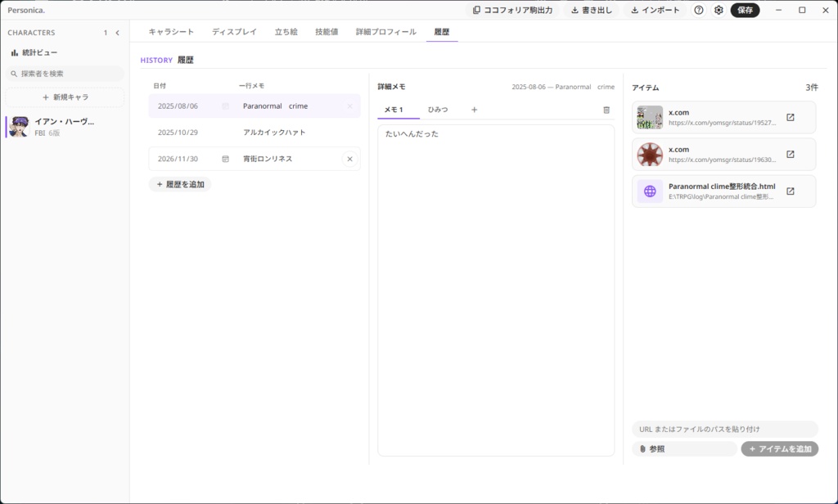This screenshot has height=504, width=838.
Task: Open calendar picker for 2026/11/30 entry
Action: coord(226,159)
